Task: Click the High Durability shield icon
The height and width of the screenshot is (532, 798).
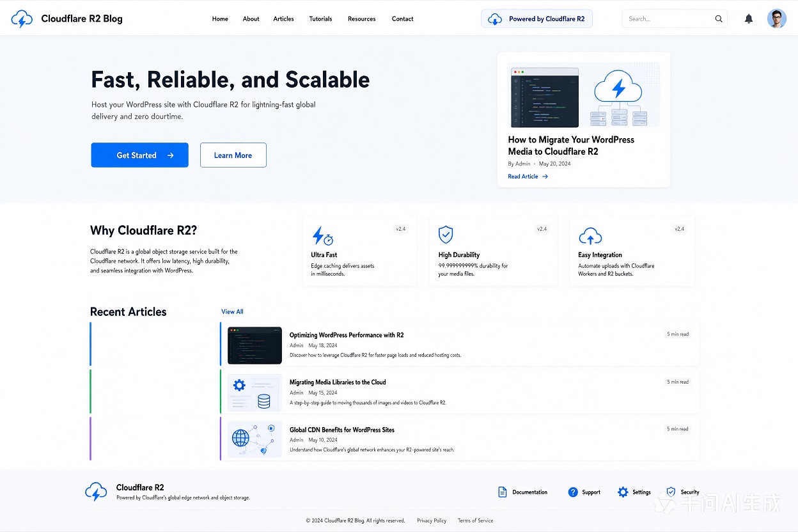Action: coord(446,235)
